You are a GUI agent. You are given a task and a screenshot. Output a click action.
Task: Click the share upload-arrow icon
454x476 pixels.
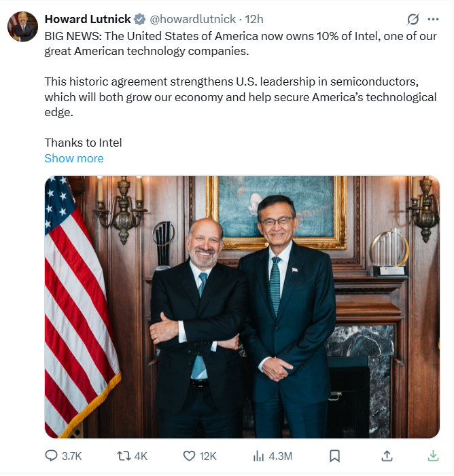point(387,456)
